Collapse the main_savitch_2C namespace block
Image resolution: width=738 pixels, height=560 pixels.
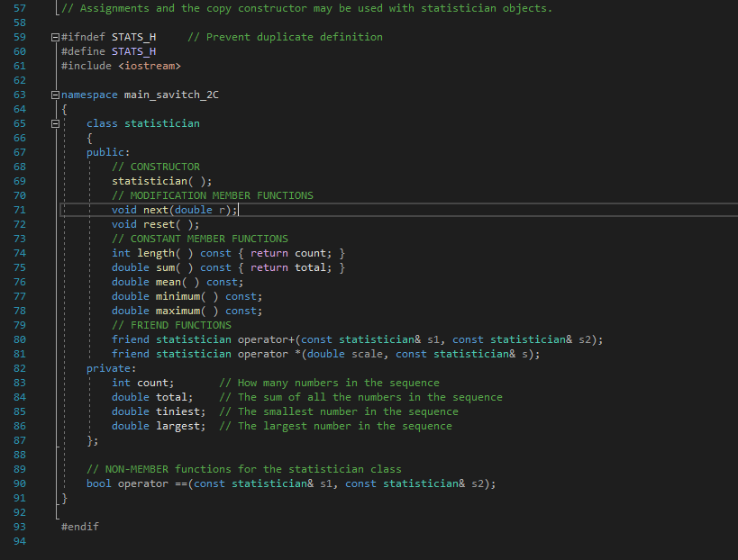(x=54, y=94)
